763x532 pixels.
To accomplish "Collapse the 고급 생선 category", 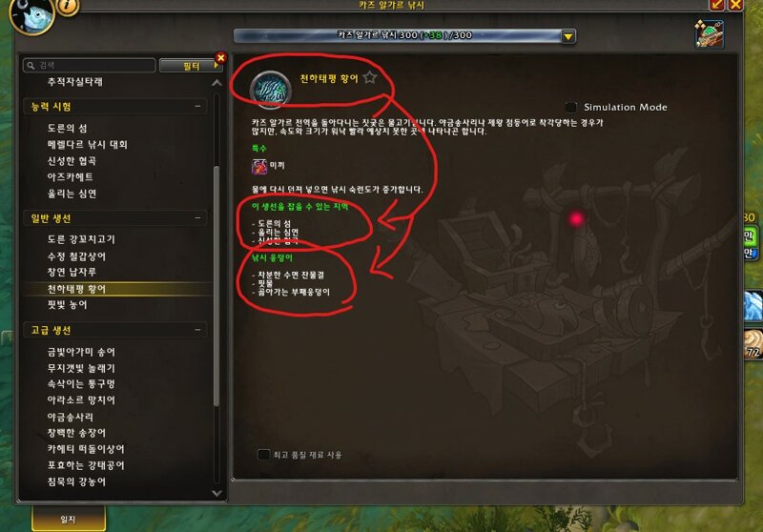I will [197, 330].
